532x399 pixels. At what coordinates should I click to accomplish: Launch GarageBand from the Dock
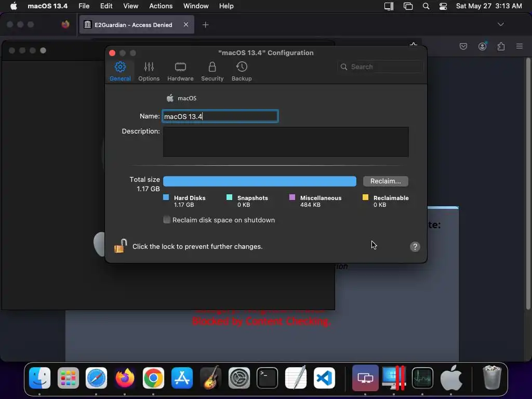(211, 378)
